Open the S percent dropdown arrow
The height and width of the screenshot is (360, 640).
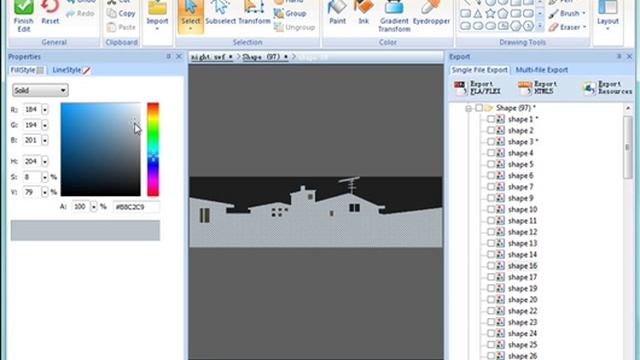[44, 177]
